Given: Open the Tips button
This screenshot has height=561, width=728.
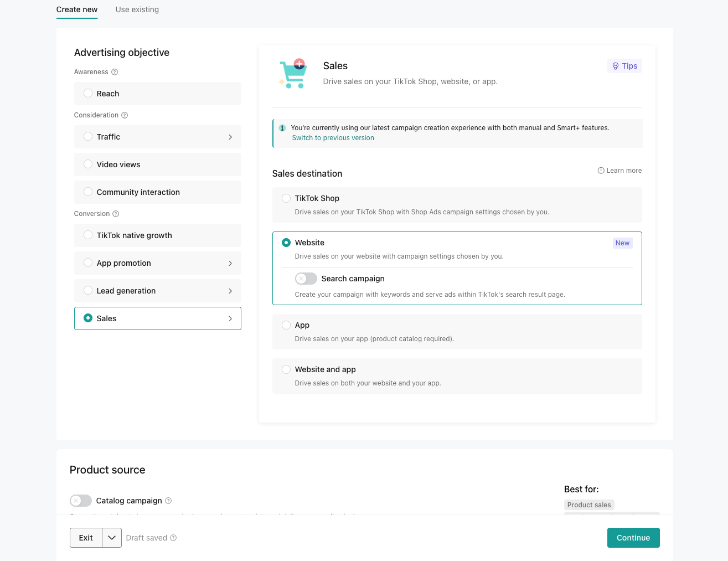Looking at the screenshot, I should coord(624,66).
